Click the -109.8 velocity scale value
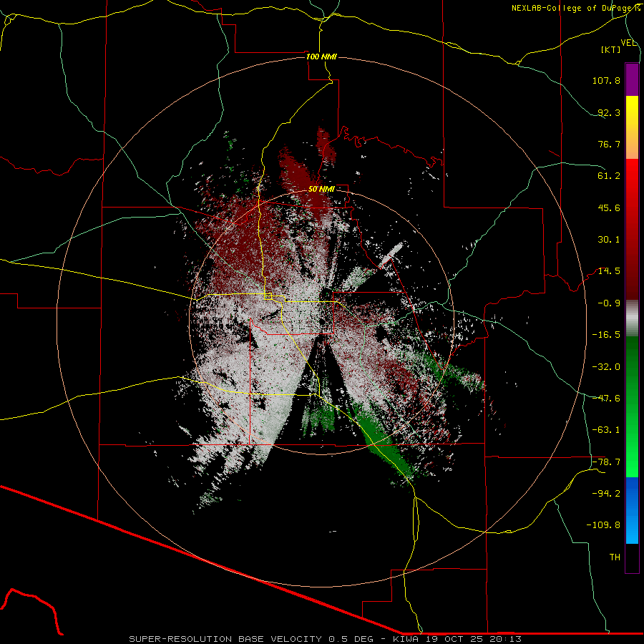This screenshot has height=644, width=644. click(x=603, y=525)
